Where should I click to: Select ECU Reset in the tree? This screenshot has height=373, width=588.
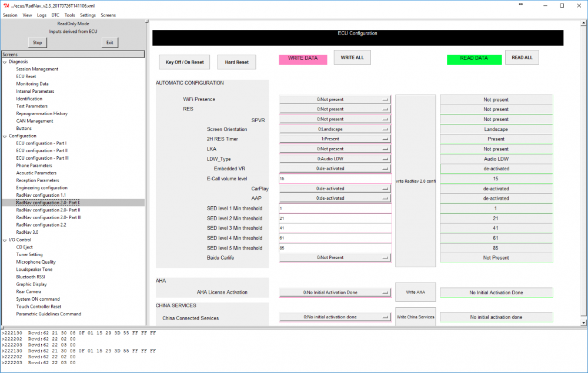click(26, 76)
